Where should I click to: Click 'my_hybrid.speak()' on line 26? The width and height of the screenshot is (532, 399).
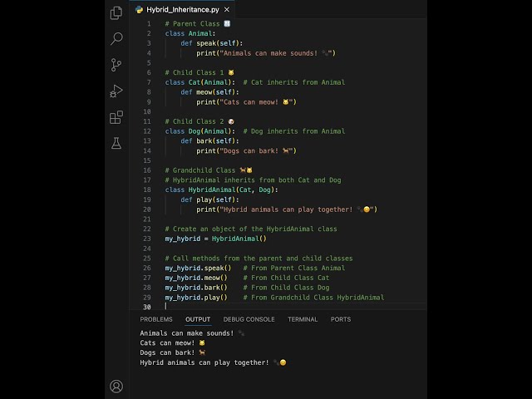[x=198, y=268]
